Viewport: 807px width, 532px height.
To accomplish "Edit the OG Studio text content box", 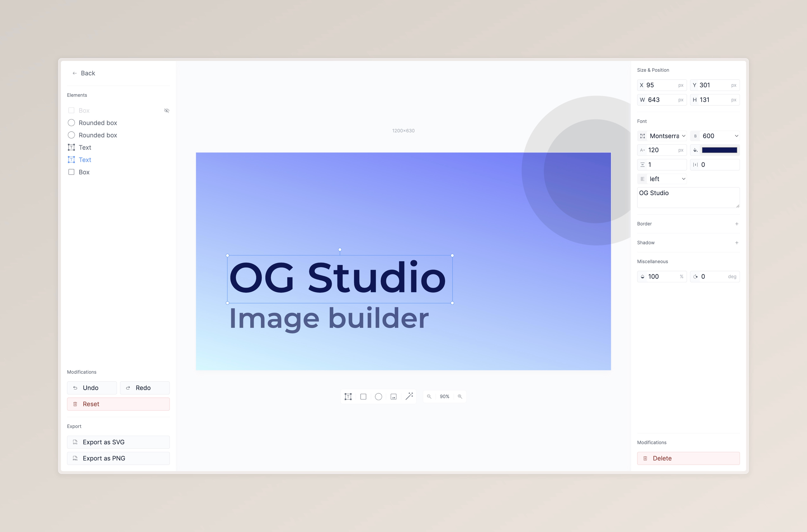I will [x=688, y=197].
